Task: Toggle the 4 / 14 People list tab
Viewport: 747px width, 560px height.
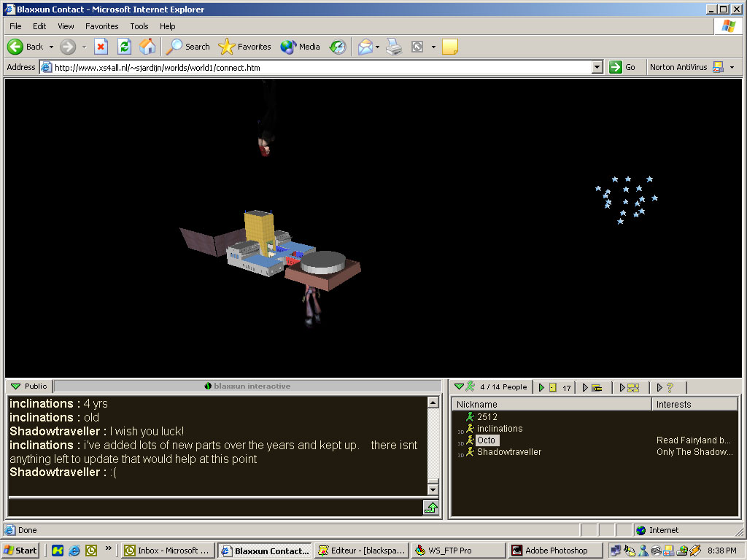Action: coord(494,387)
